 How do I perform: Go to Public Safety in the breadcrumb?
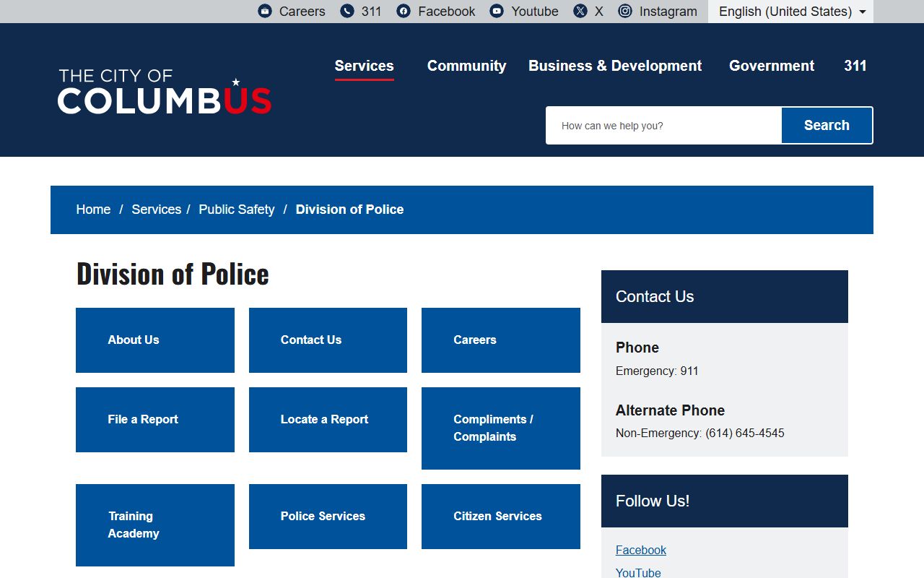[x=237, y=210]
